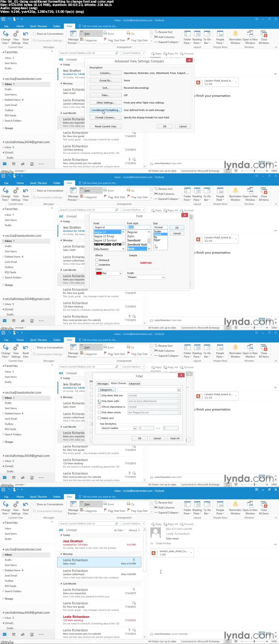Click Reverse Sort in window containing Filter dialog

click(x=163, y=346)
